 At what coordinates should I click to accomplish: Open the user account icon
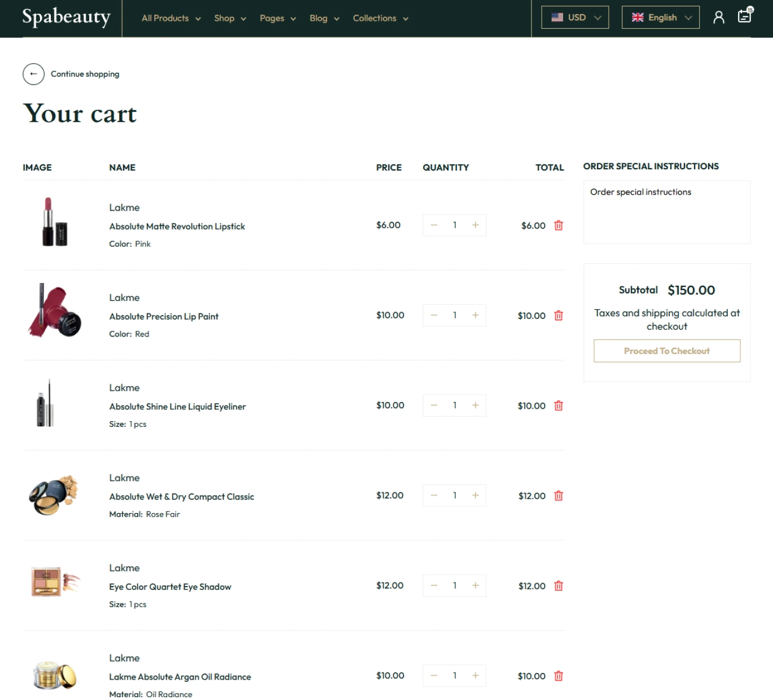point(718,17)
